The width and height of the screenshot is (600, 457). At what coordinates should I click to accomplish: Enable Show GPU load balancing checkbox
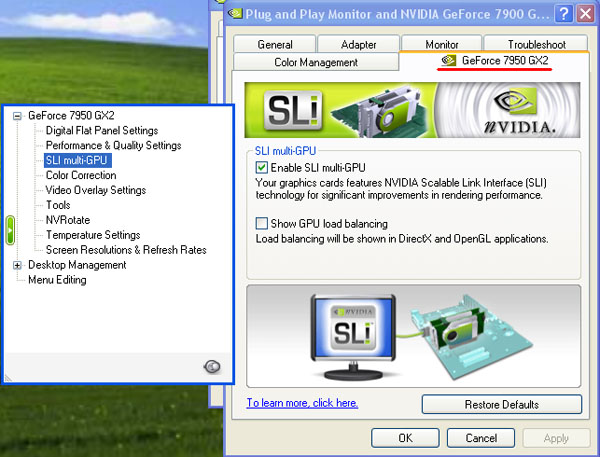tap(262, 223)
